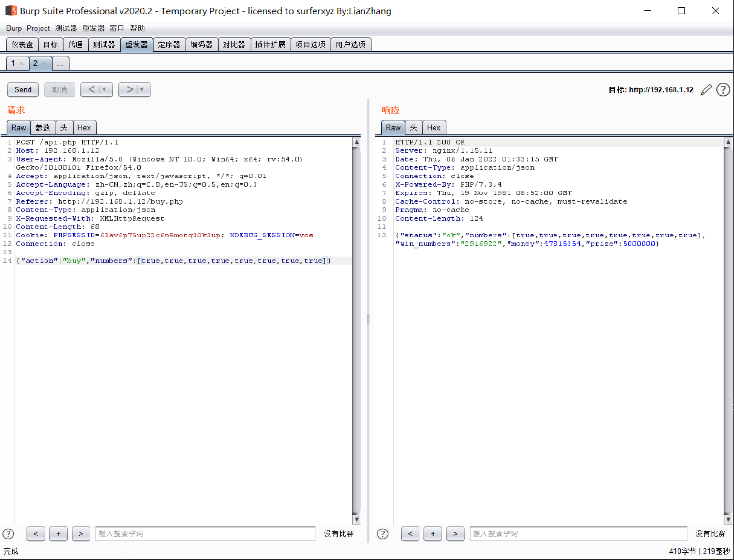
Task: Go to next request search match
Action: tap(81, 534)
